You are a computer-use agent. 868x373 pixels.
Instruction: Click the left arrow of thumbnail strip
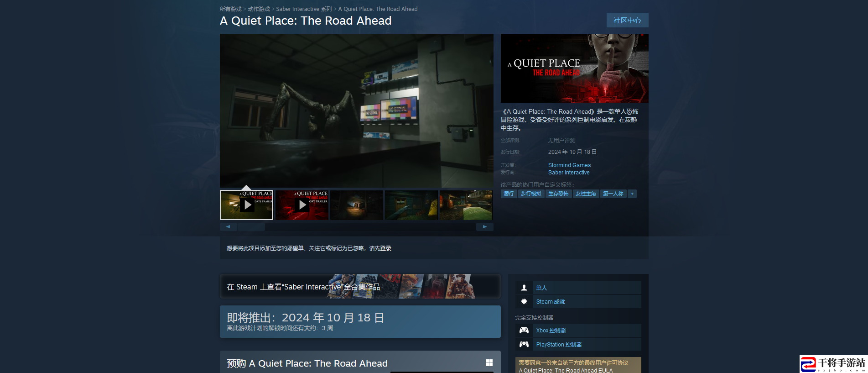[228, 227]
